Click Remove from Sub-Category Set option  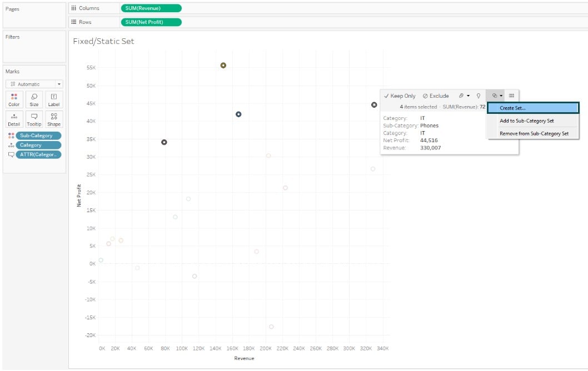pyautogui.click(x=534, y=133)
